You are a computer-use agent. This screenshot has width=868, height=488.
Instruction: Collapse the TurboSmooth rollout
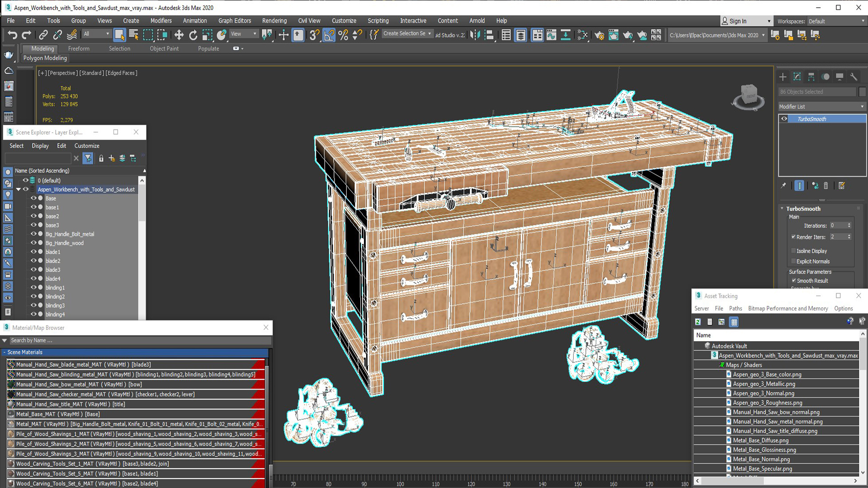point(782,208)
